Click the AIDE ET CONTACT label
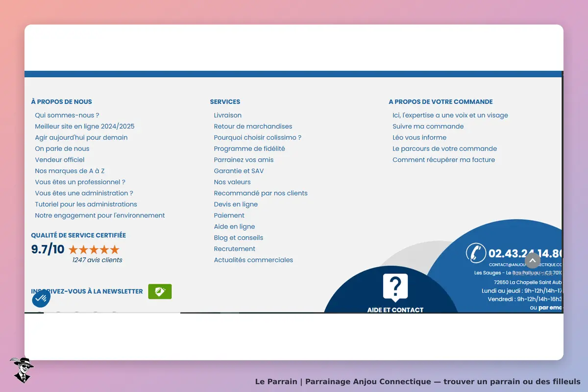This screenshot has height=392, width=588. 395,309
